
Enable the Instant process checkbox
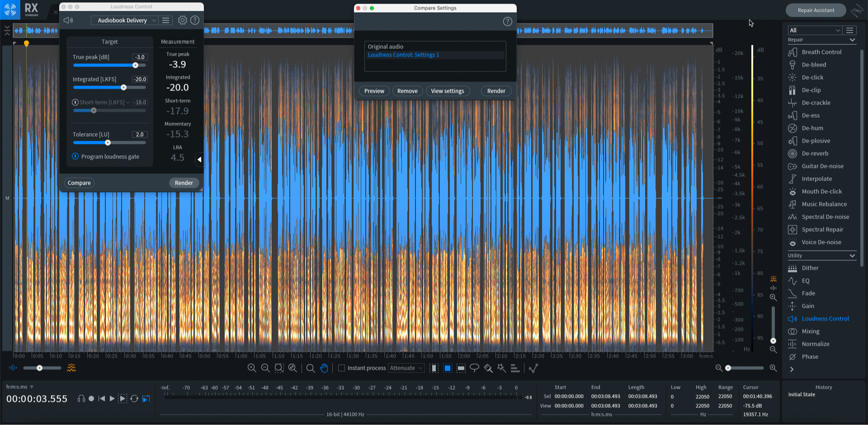342,368
